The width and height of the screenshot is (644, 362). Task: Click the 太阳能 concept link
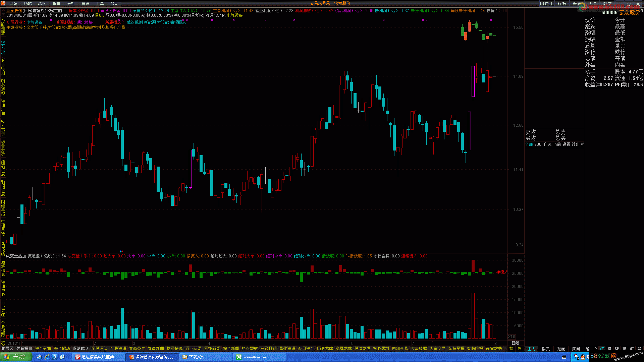(x=163, y=22)
